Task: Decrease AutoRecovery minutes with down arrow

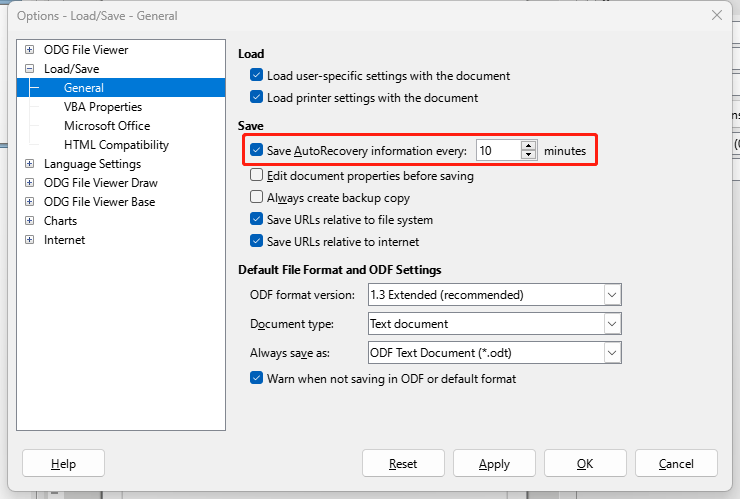Action: coord(529,155)
